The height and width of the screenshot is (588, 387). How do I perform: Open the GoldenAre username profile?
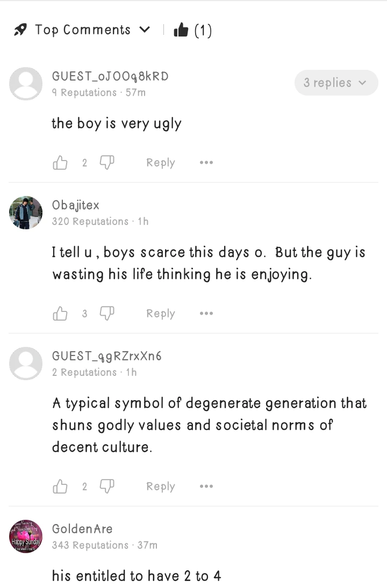[82, 529]
